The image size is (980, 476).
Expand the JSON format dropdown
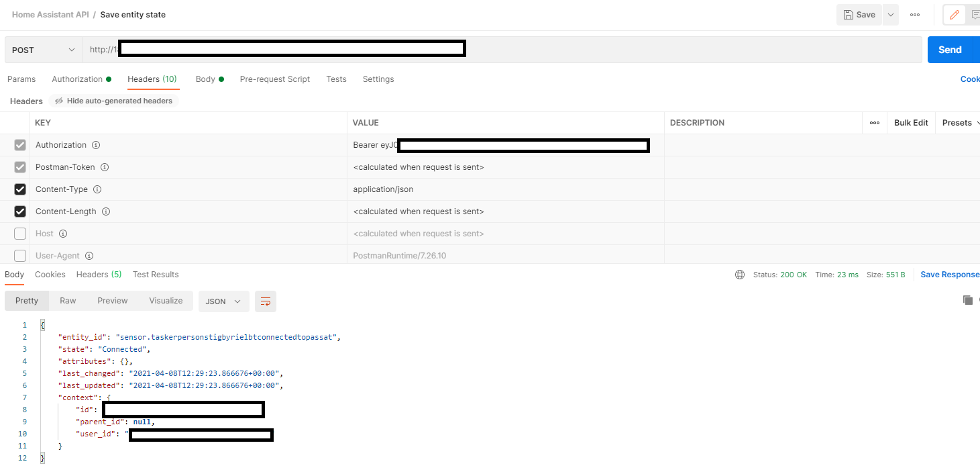point(223,301)
